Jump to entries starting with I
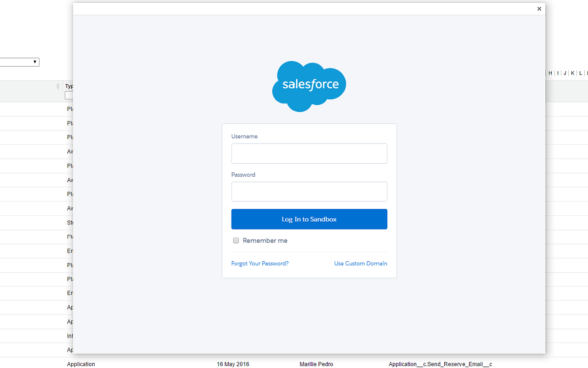The image size is (588, 368). tap(557, 73)
